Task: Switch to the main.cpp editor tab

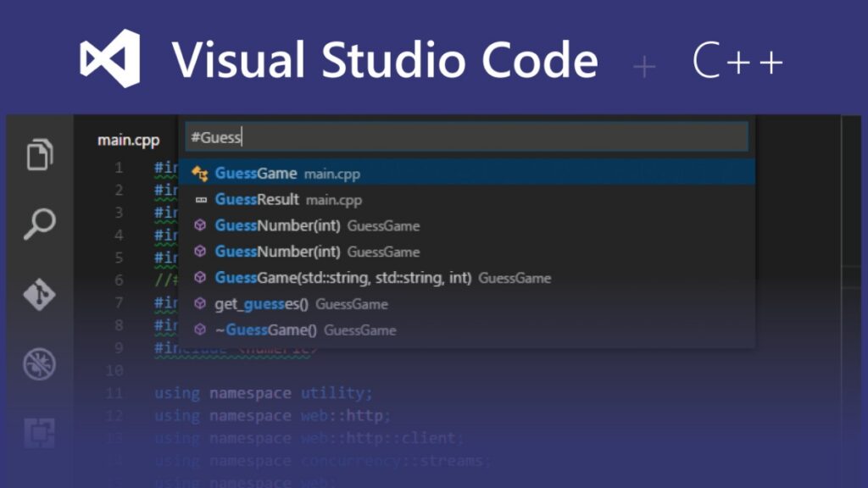Action: (129, 140)
